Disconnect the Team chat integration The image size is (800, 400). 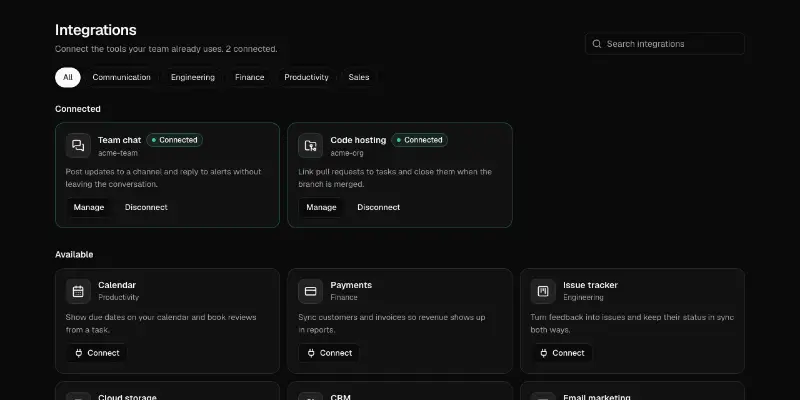click(146, 207)
